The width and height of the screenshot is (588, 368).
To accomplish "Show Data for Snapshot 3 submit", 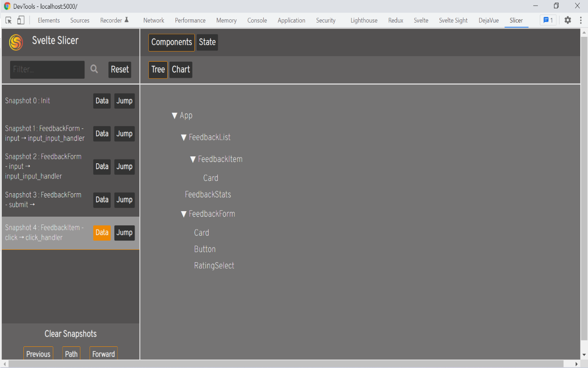I will point(102,200).
